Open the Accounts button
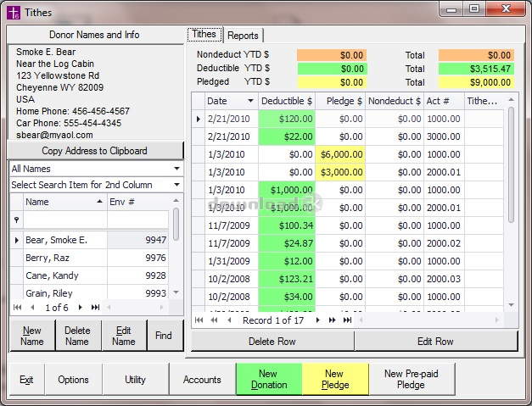 coord(202,380)
